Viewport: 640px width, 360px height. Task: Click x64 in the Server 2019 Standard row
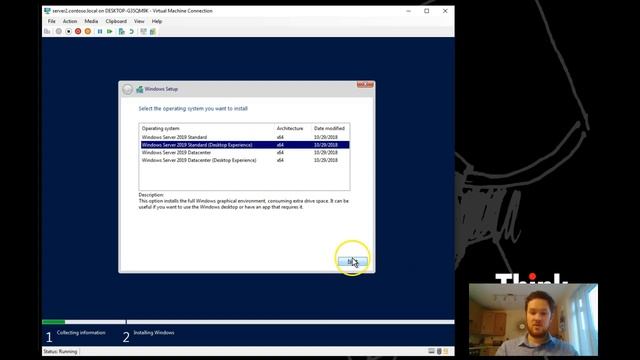(280, 137)
